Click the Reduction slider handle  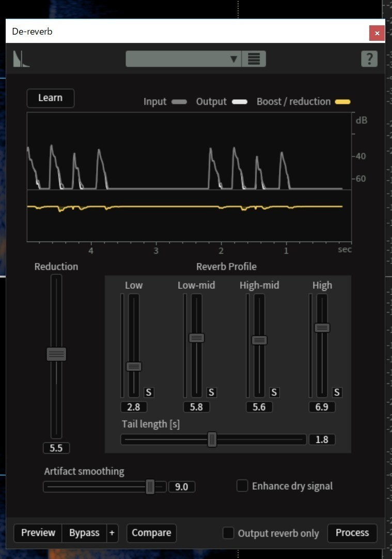[x=56, y=354]
